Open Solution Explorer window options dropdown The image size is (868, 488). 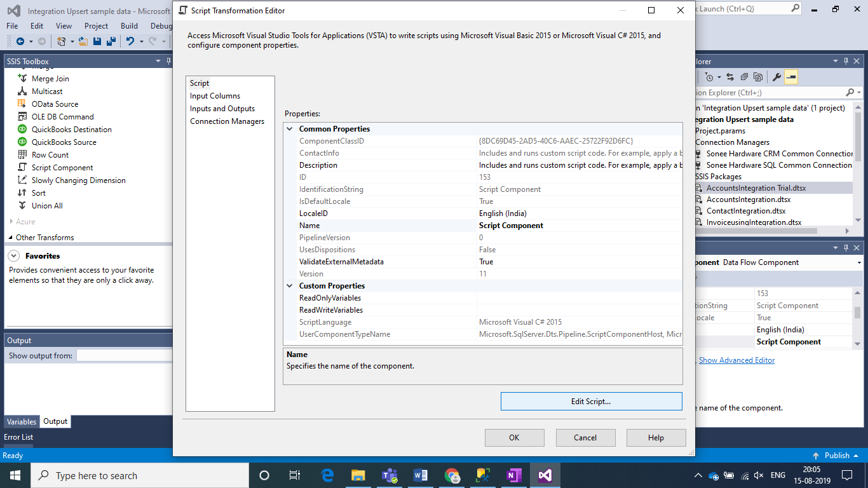(x=835, y=61)
